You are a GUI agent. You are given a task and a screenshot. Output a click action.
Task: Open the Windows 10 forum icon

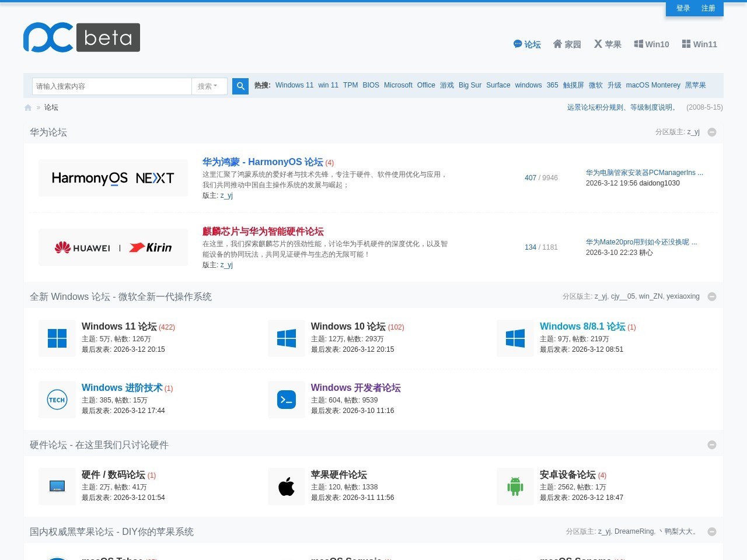(x=286, y=338)
